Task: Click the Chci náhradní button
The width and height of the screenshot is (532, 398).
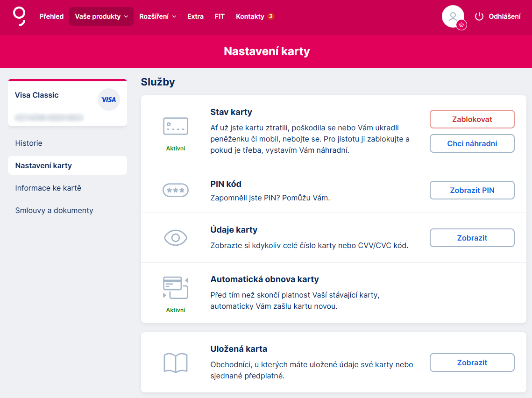Action: [x=472, y=143]
